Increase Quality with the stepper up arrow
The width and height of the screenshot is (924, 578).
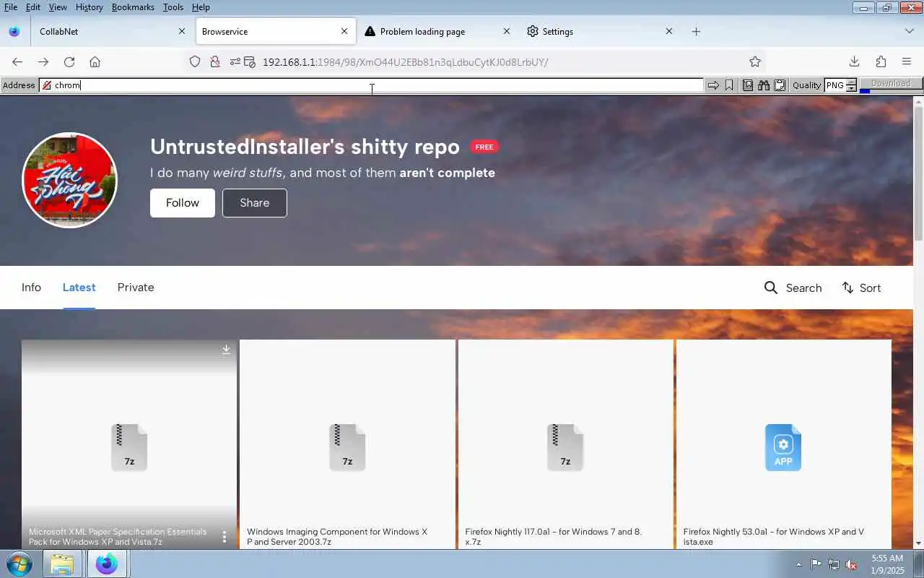tap(851, 82)
